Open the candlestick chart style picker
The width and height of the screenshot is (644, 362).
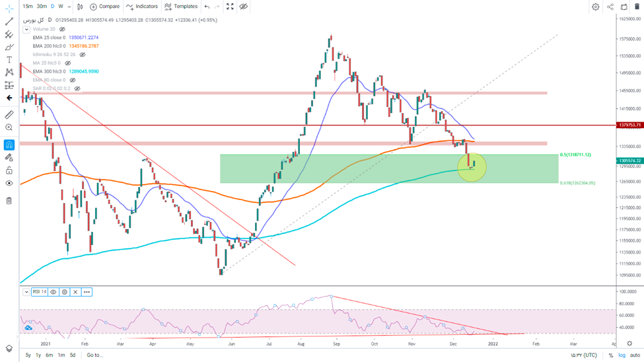point(80,7)
